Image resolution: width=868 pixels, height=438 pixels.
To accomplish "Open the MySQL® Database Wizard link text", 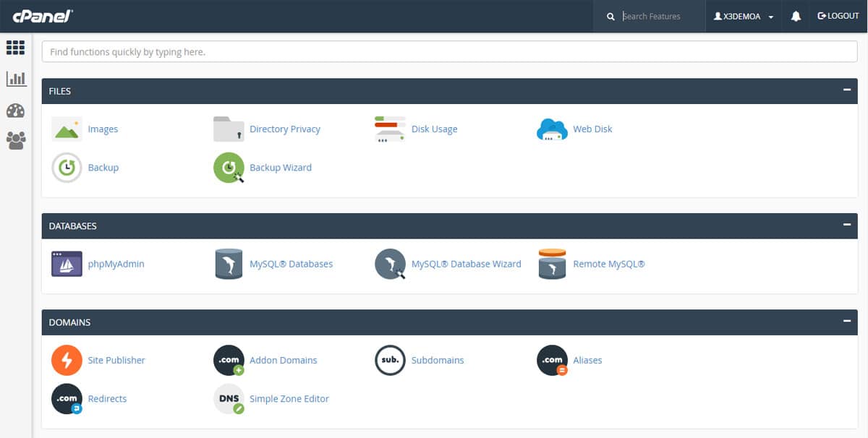I will click(466, 265).
